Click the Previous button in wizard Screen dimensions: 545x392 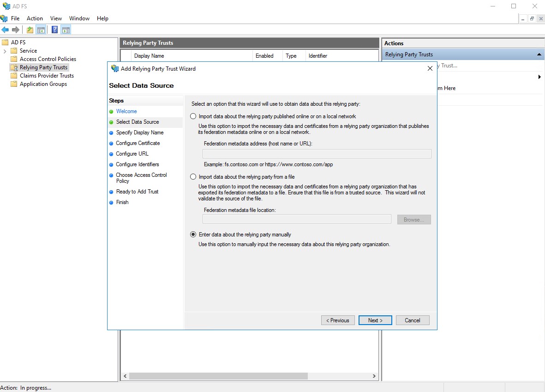point(338,320)
